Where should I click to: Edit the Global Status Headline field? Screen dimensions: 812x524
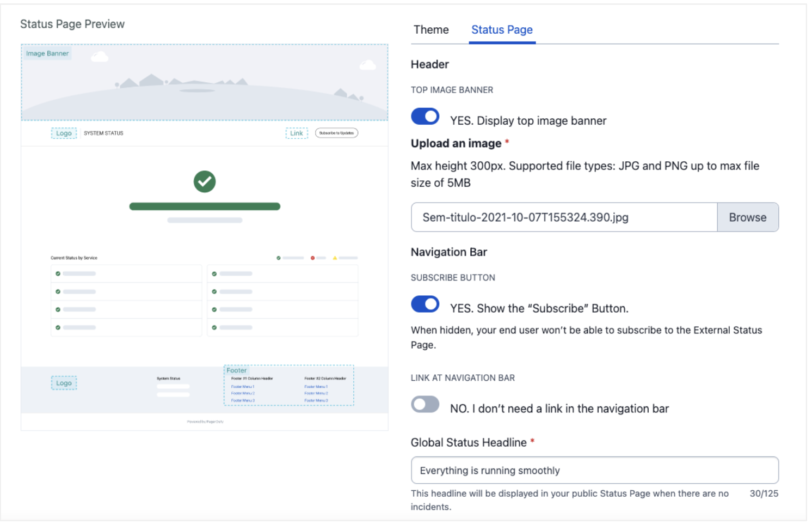point(595,470)
